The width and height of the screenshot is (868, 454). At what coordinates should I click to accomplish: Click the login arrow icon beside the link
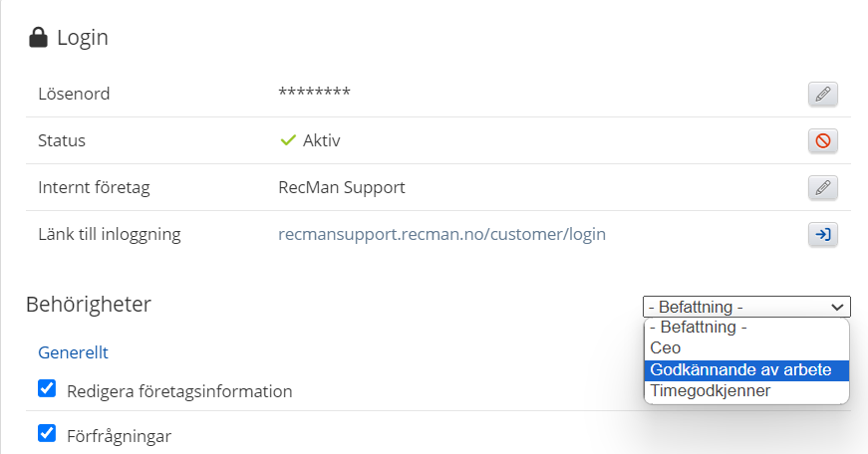tap(822, 235)
